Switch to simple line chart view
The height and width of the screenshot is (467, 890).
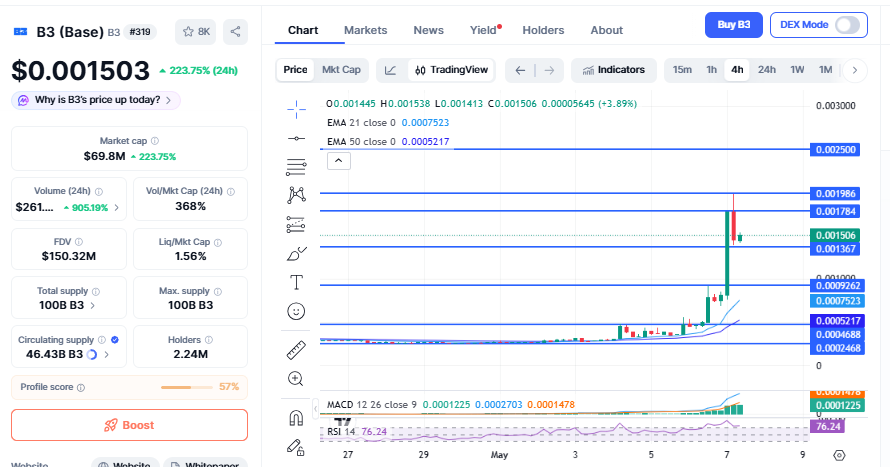point(391,70)
